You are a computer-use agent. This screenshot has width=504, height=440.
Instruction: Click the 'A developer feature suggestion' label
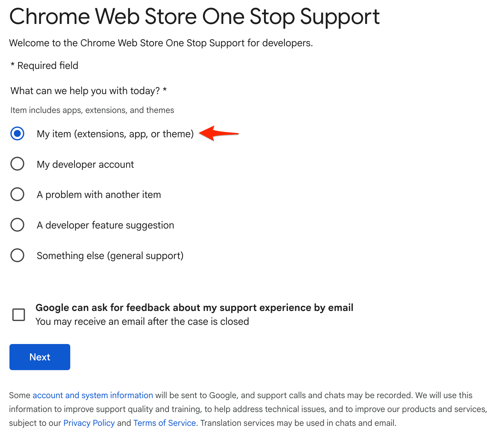coord(105,225)
